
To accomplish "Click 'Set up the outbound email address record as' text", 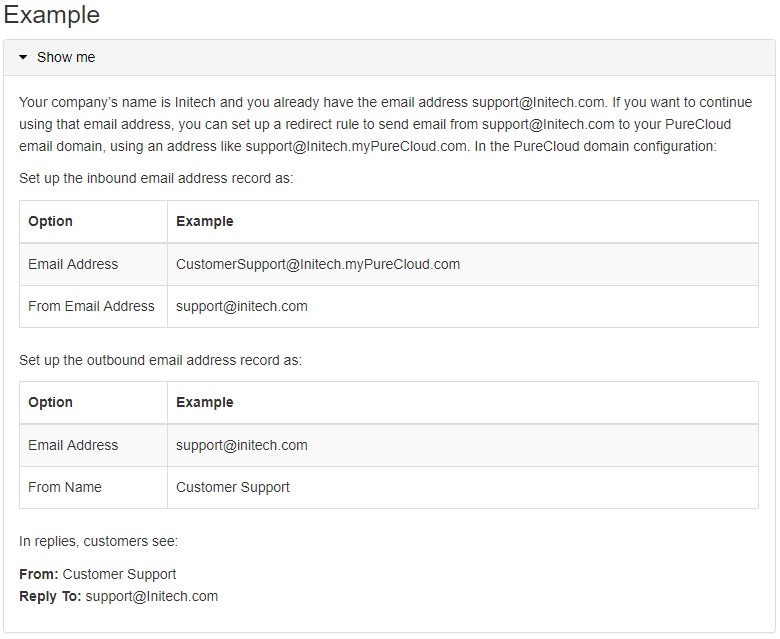I will (x=160, y=361).
